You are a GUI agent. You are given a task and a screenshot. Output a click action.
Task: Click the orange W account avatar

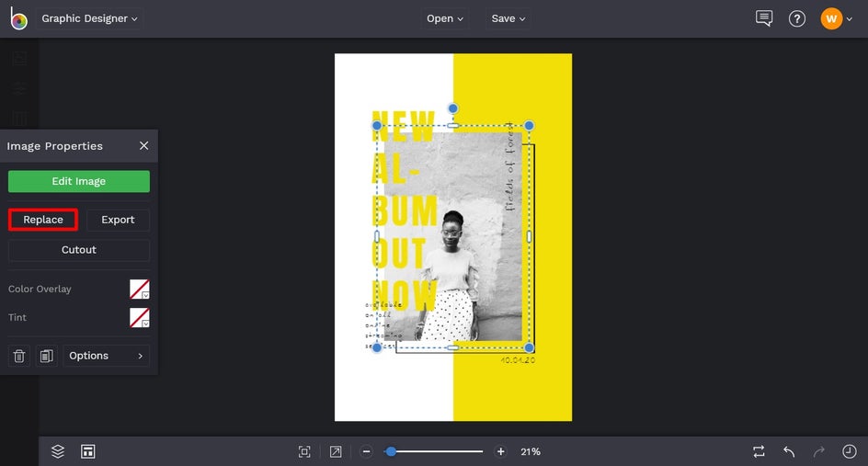(x=831, y=18)
